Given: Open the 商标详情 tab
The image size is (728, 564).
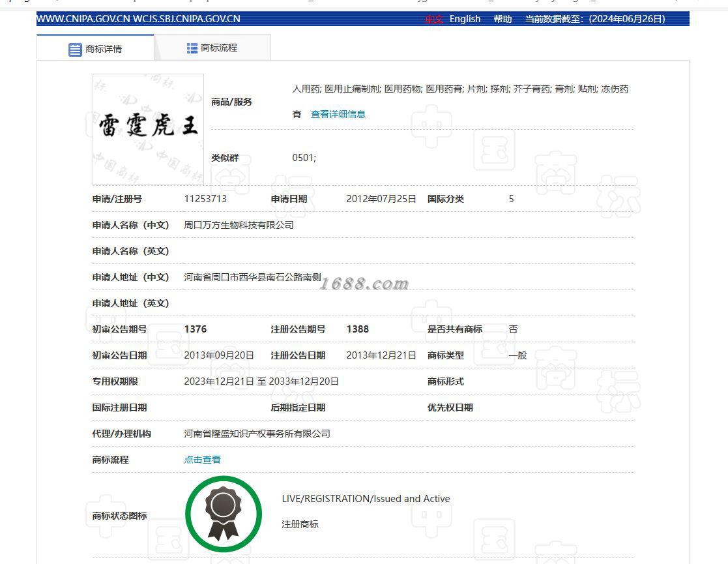Looking at the screenshot, I should (95, 48).
